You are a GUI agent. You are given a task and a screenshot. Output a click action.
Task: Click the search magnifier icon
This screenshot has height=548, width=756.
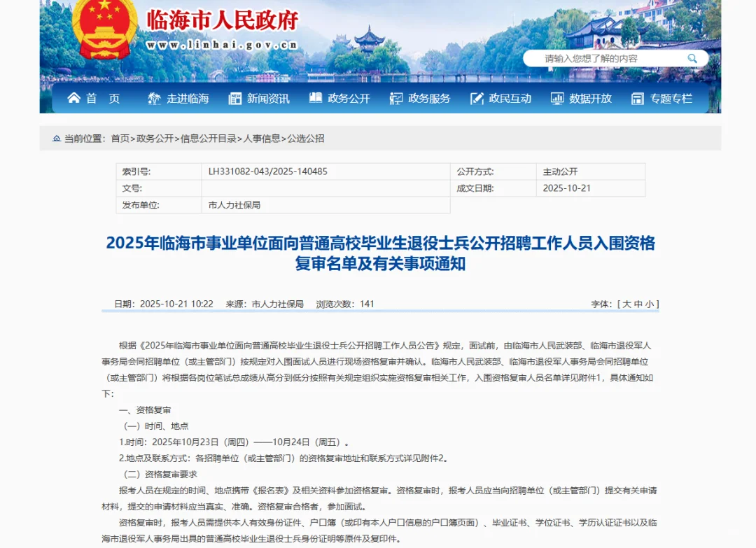click(692, 59)
